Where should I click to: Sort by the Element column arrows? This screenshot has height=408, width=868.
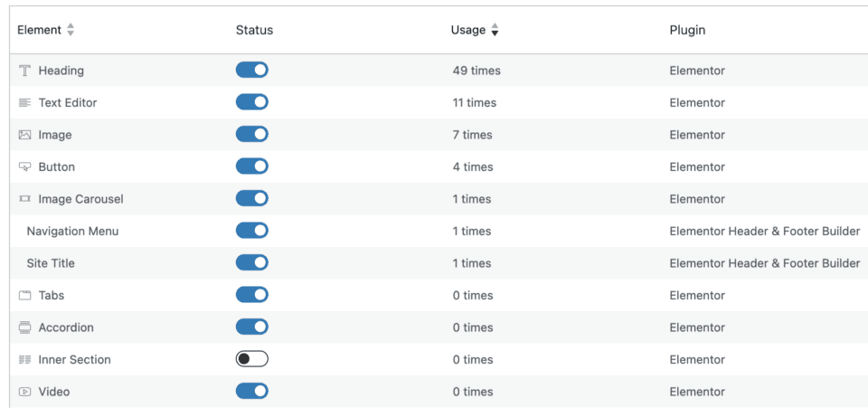point(71,30)
